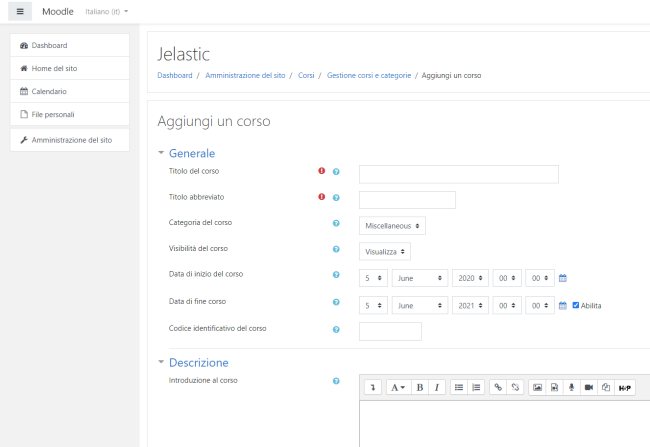Open calendar picker for course end date
650x447 pixels.
(563, 306)
